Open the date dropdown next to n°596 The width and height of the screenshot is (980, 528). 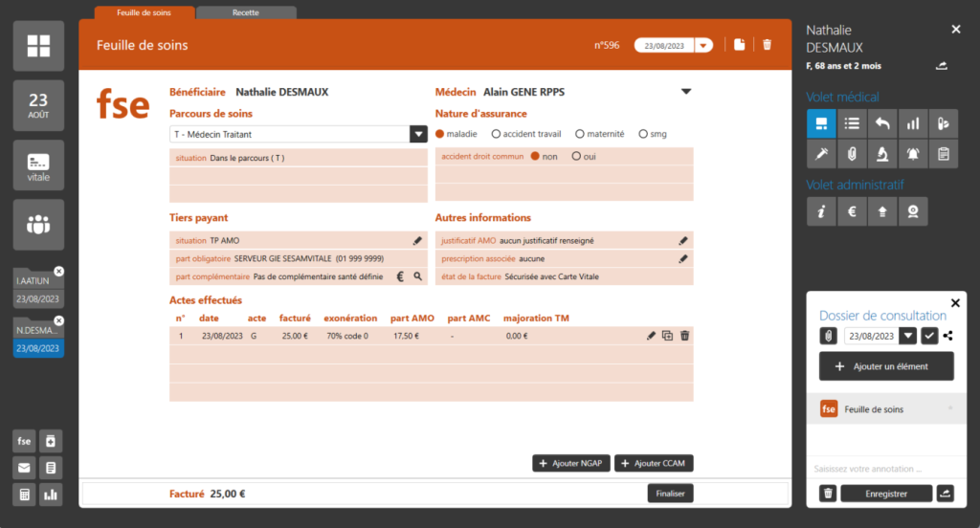[x=704, y=45]
